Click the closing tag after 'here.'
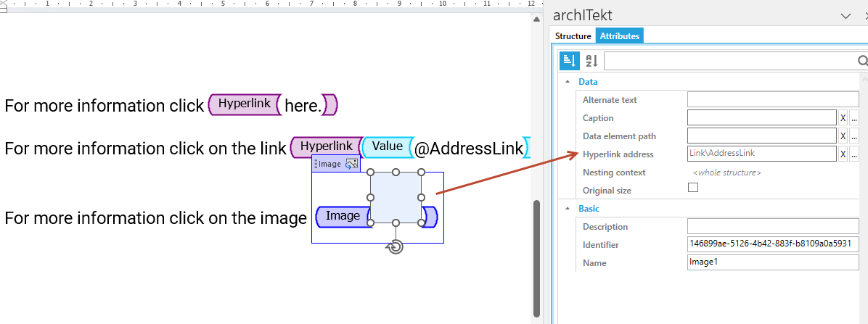The width and height of the screenshot is (868, 324). pyautogui.click(x=330, y=105)
